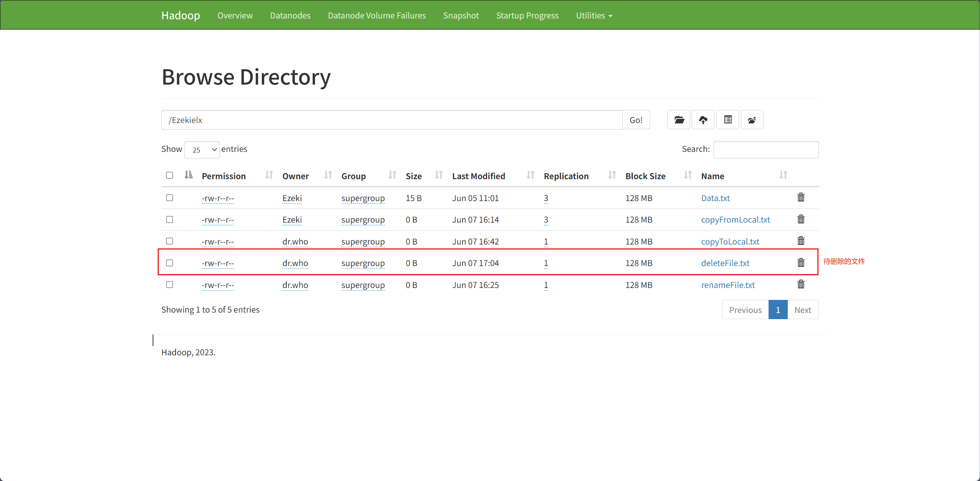Open the Show entries count dropdown

coord(202,150)
